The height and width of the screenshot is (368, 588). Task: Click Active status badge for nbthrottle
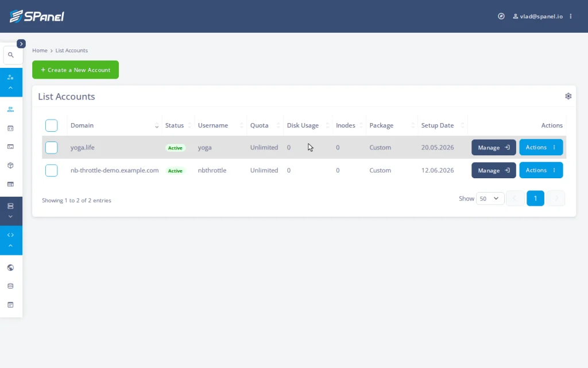click(175, 171)
